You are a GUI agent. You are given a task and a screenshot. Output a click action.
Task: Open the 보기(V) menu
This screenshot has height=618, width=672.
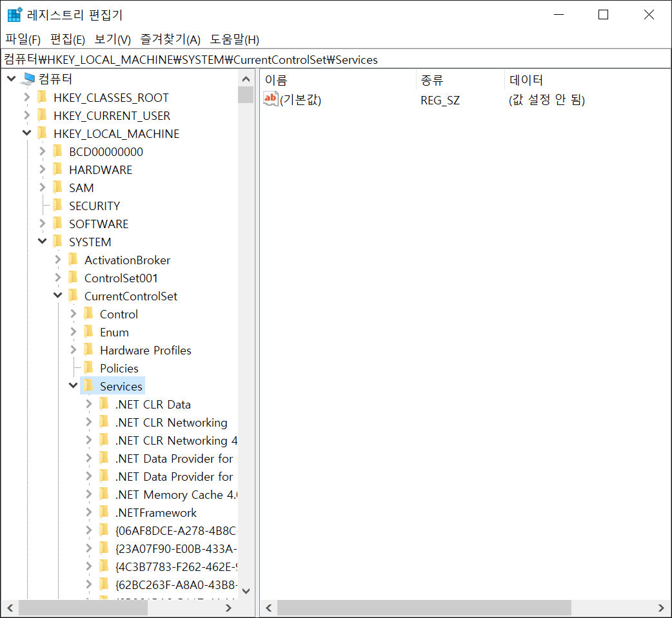[x=112, y=39]
